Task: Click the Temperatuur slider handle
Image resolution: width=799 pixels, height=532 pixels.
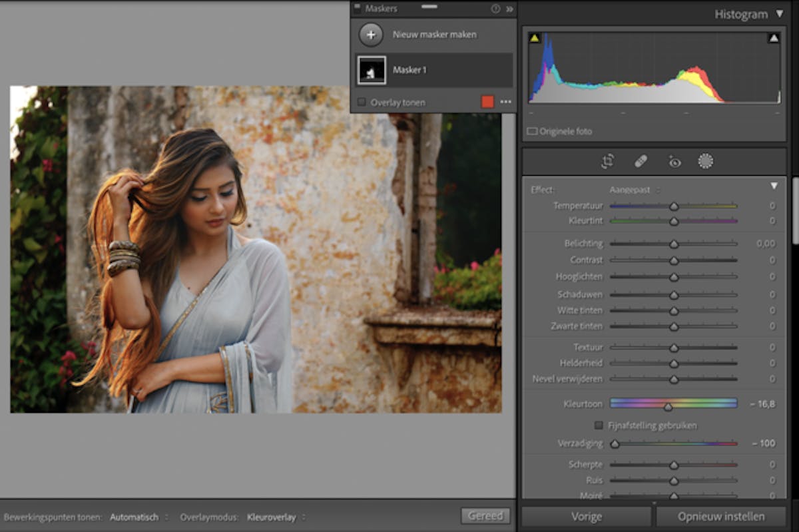Action: (x=674, y=206)
